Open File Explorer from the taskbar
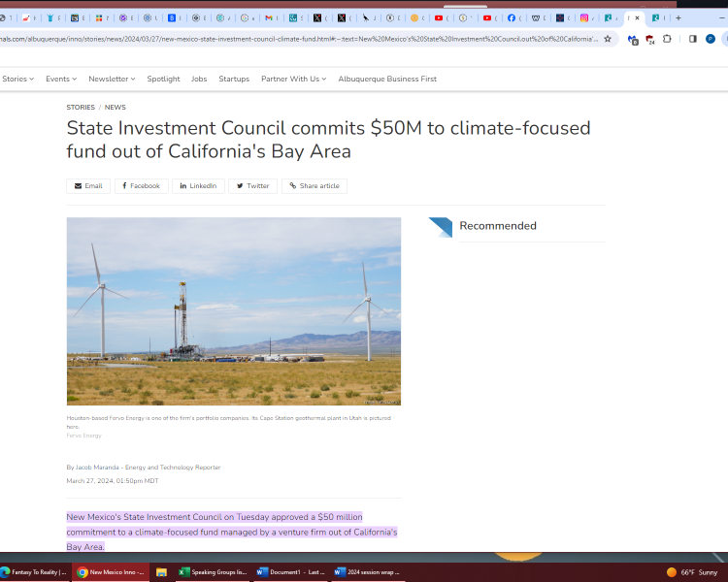Screen dimensions: 728x582 coord(162,572)
